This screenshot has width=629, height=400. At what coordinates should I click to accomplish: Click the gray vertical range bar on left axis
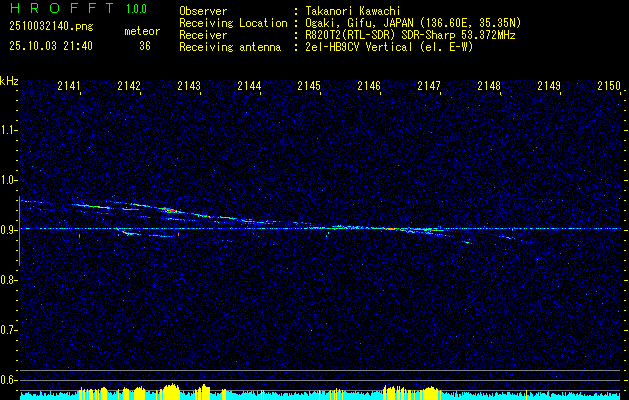[x=19, y=231]
